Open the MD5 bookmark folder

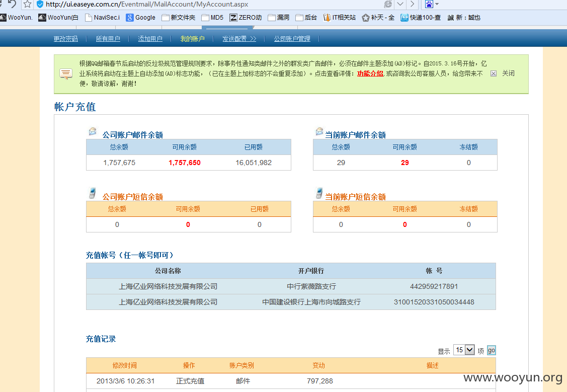click(213, 17)
